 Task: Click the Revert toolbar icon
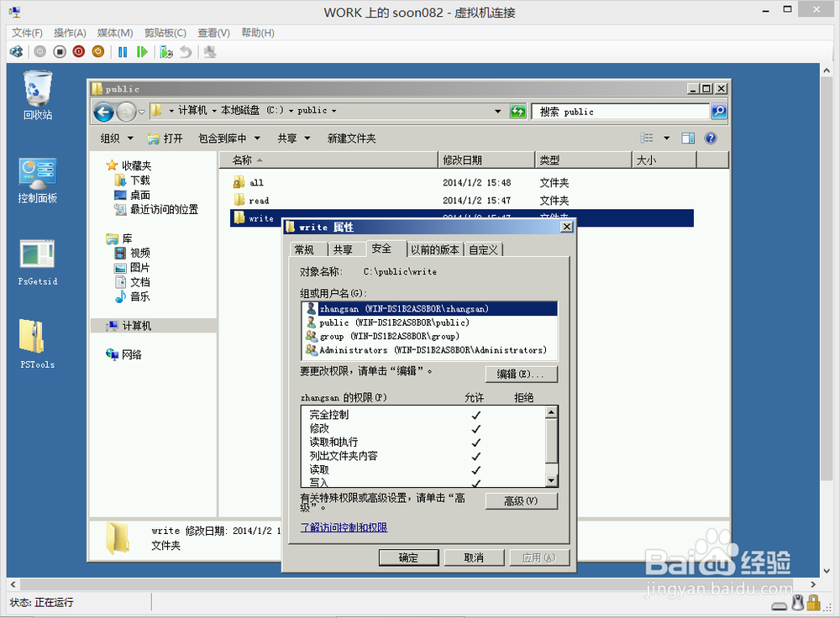tap(186, 52)
